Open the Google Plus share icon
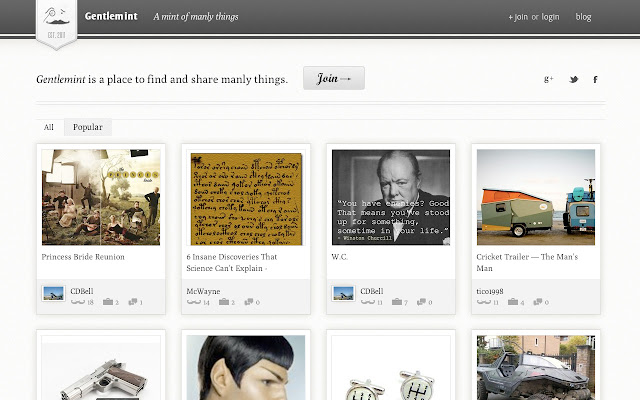 [x=549, y=79]
